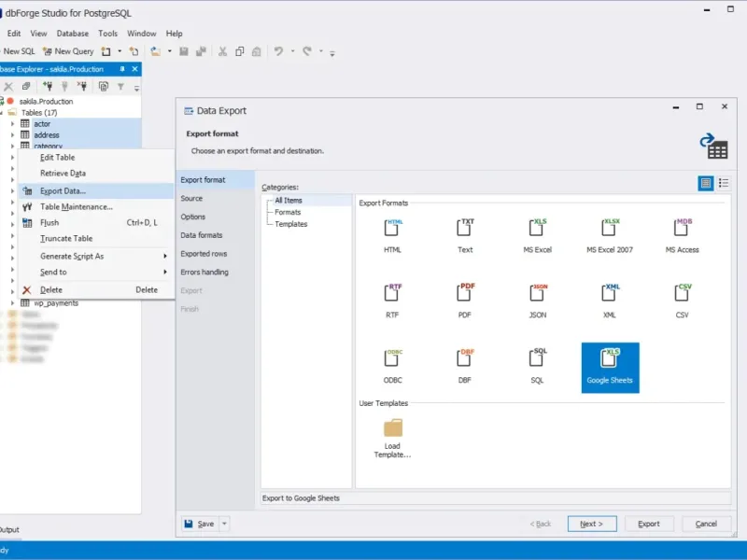Open the Undo history dropdown arrow
747x560 pixels.
(292, 51)
